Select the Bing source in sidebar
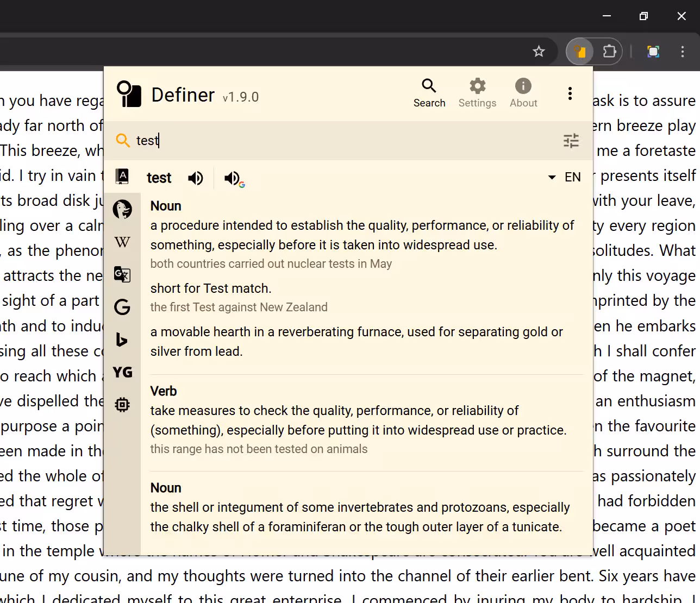 (x=122, y=340)
